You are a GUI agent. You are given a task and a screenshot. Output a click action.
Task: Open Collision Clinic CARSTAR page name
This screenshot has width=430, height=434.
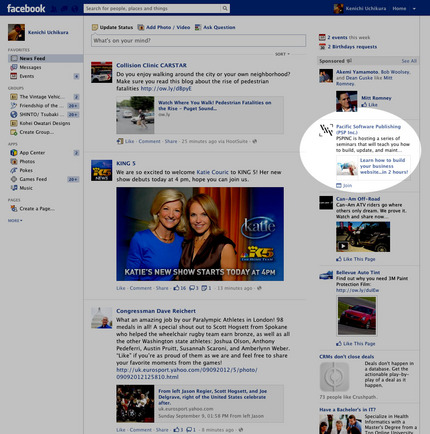pos(151,65)
